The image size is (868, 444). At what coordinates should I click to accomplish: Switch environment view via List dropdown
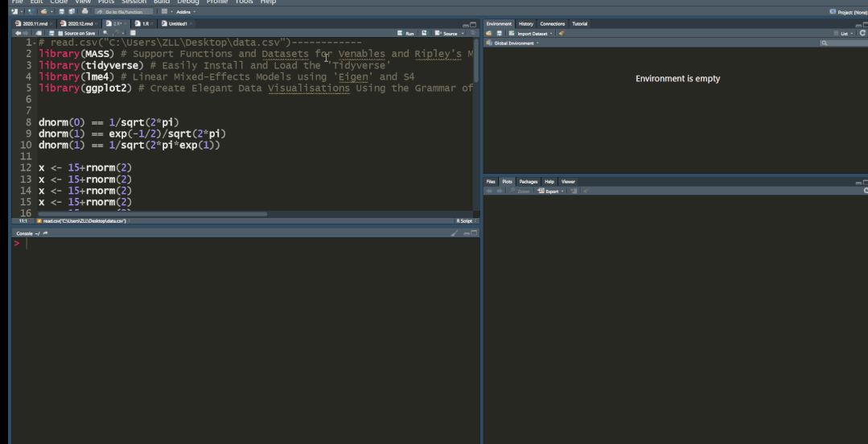pos(844,33)
